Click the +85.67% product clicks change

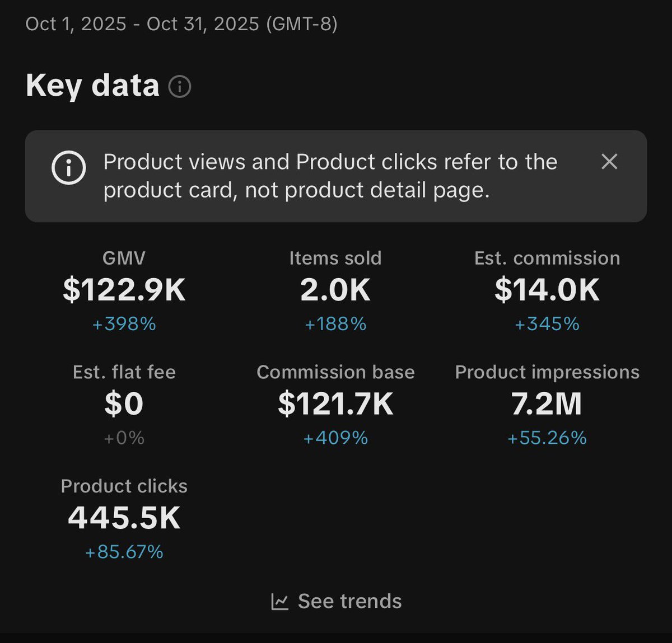[124, 552]
